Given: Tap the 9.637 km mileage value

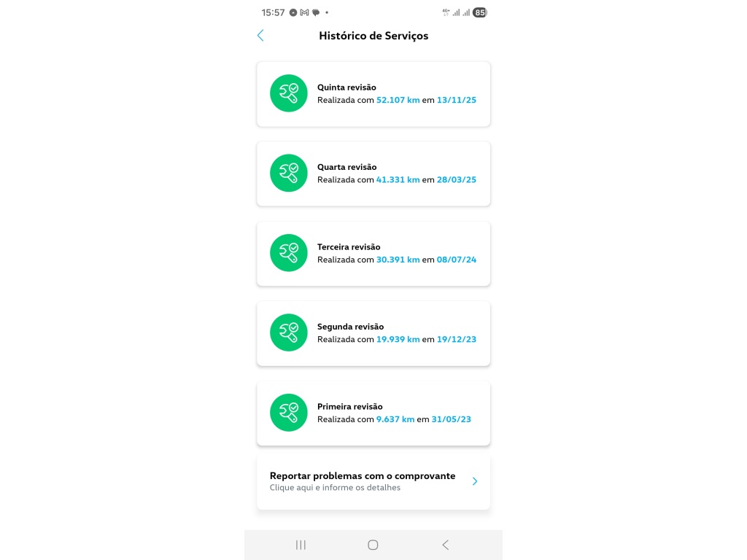Looking at the screenshot, I should (x=395, y=419).
